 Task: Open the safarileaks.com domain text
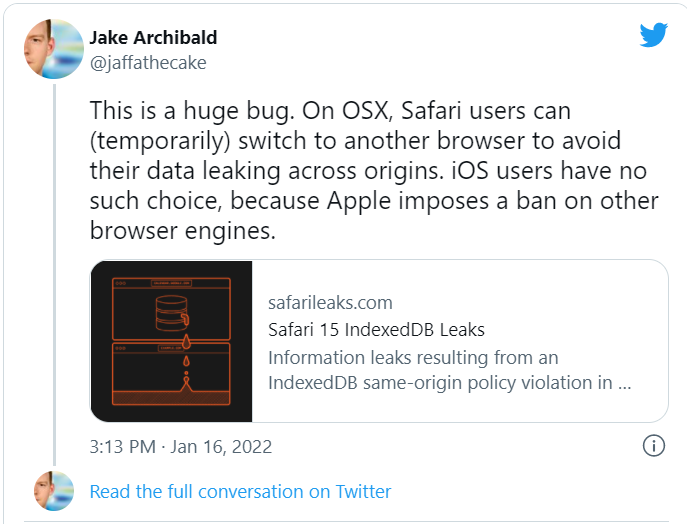click(330, 302)
